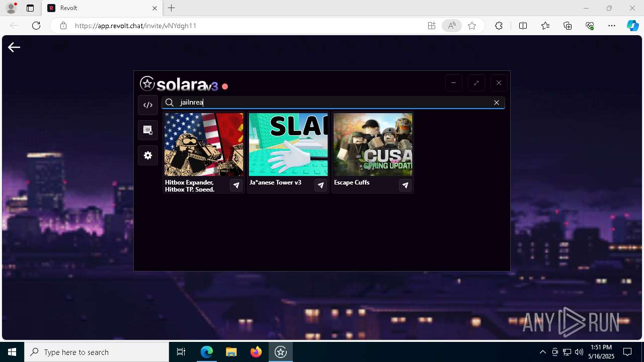Select the Hitbox Expander thumbnail
This screenshot has width=644, height=362.
pos(204,145)
